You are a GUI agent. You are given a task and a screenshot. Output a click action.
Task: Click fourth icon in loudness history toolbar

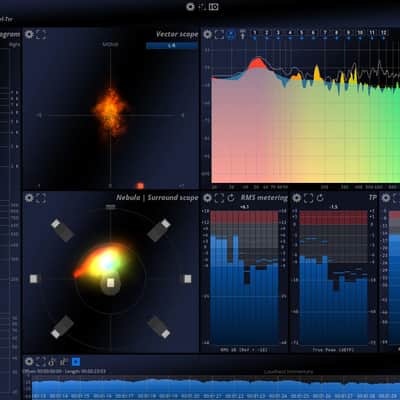pyautogui.click(x=63, y=362)
